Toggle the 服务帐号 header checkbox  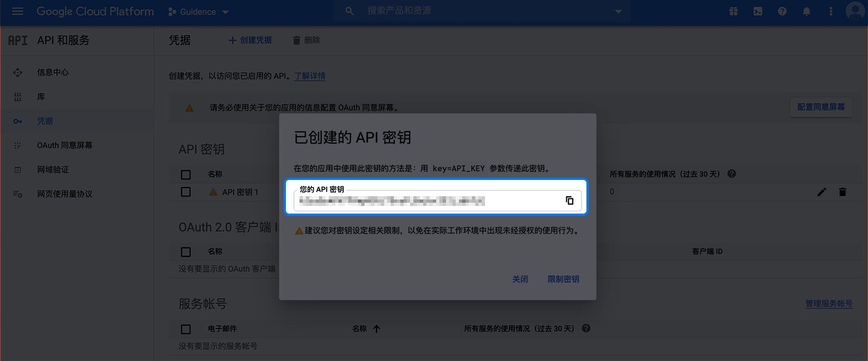tap(186, 330)
